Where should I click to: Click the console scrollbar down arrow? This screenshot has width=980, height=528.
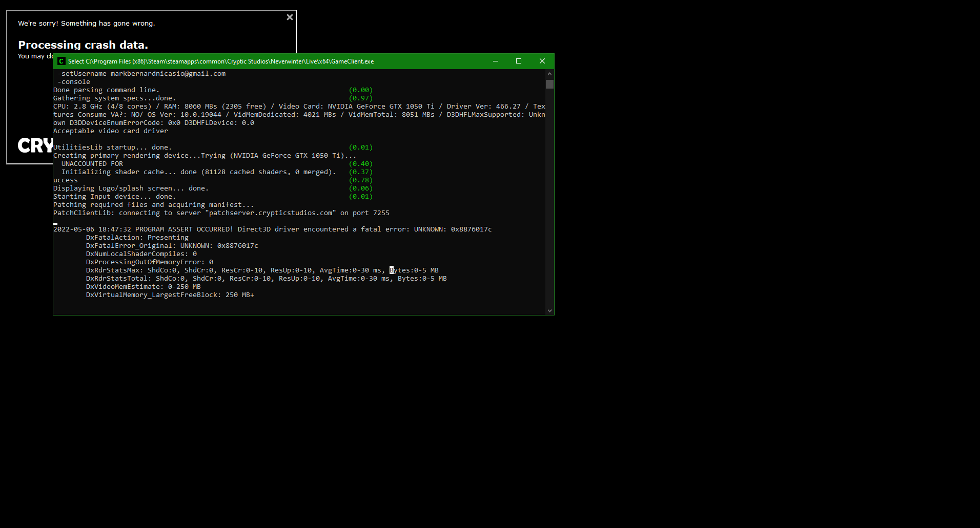[x=550, y=311]
